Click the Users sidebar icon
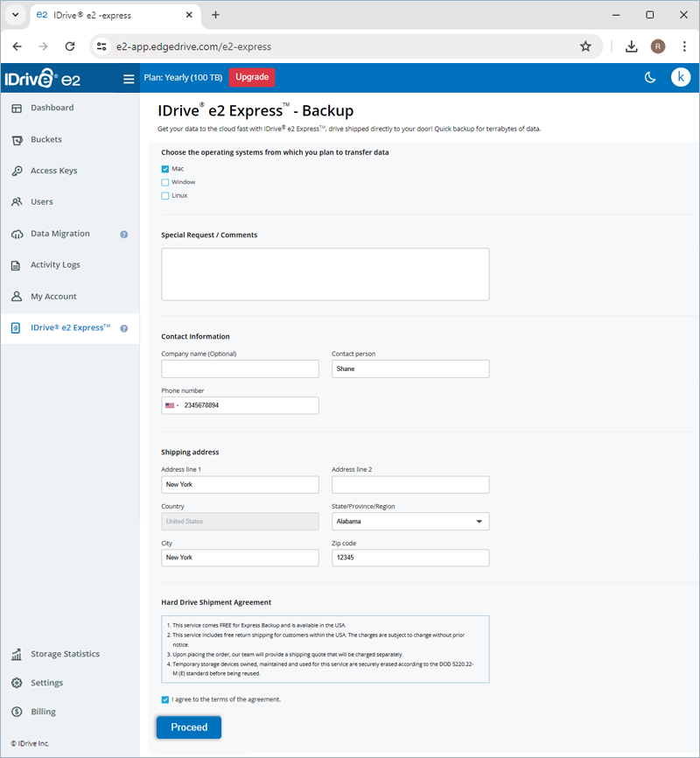The height and width of the screenshot is (758, 700). (17, 202)
